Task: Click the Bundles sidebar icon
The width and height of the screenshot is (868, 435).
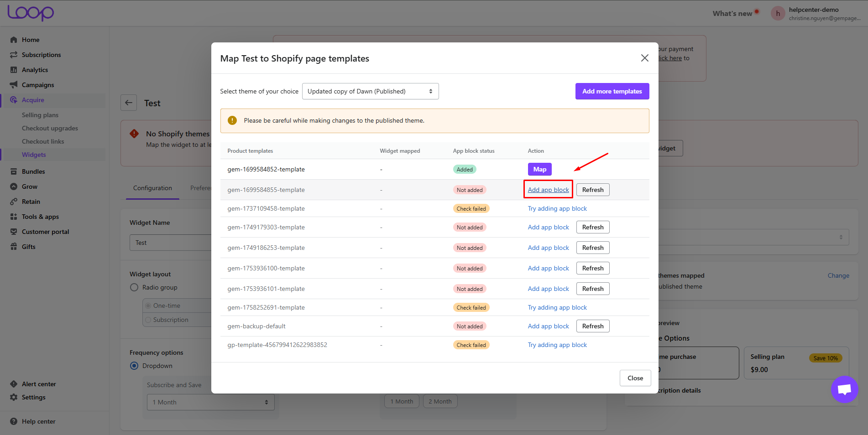Action: (14, 171)
